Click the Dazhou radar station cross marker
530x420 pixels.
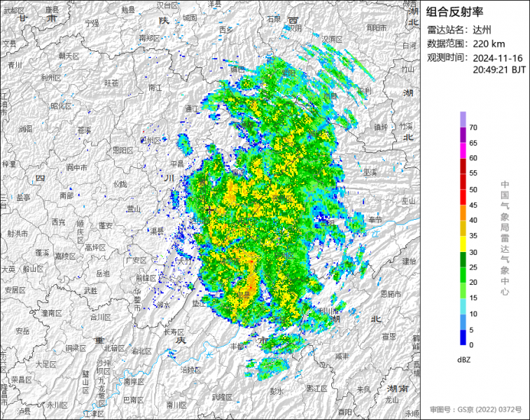[209, 209]
